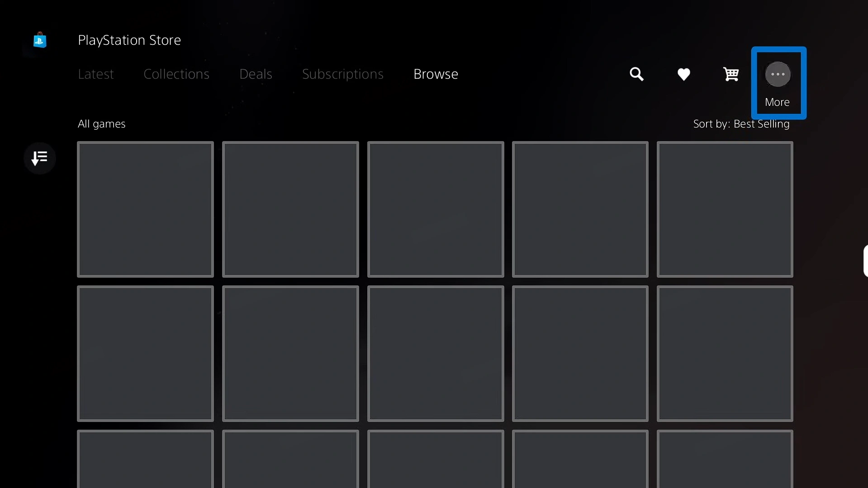Open the Deals tab

256,74
